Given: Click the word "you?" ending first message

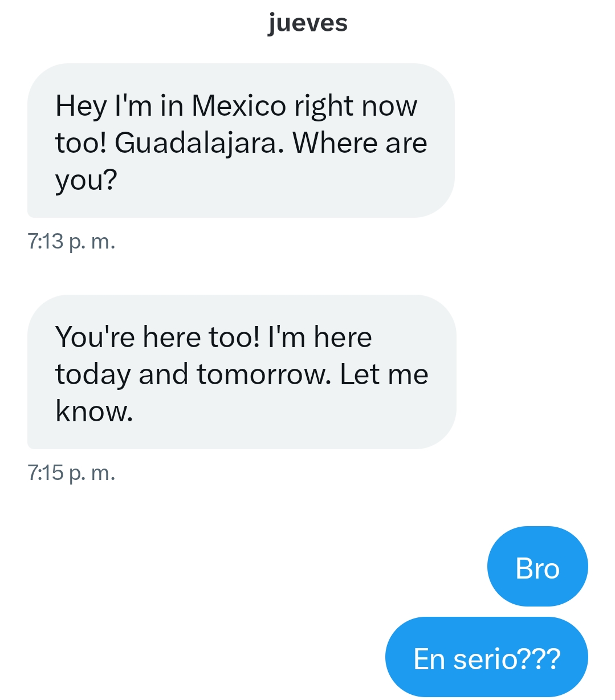Looking at the screenshot, I should pos(86,181).
